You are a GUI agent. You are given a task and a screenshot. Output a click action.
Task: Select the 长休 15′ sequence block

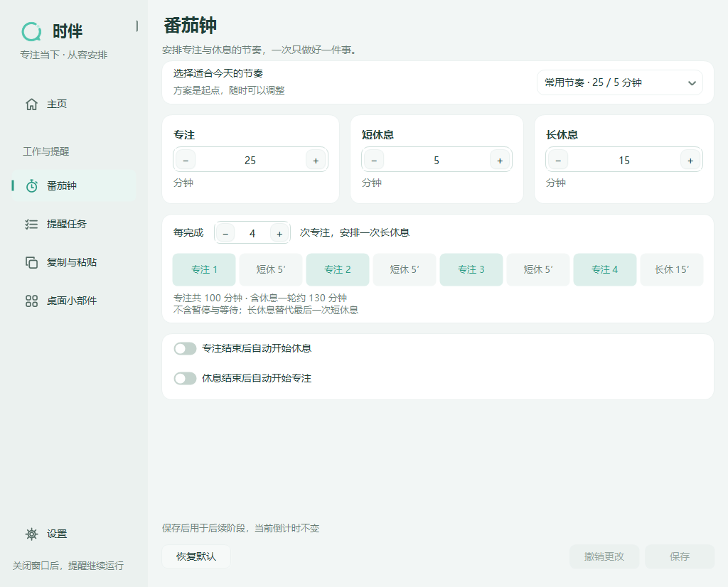[672, 269]
